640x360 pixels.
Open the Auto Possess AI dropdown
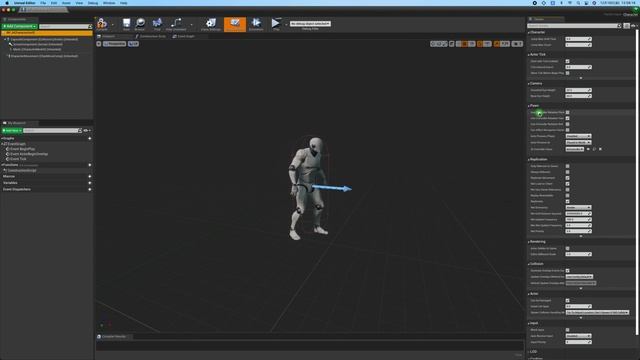[x=578, y=142]
